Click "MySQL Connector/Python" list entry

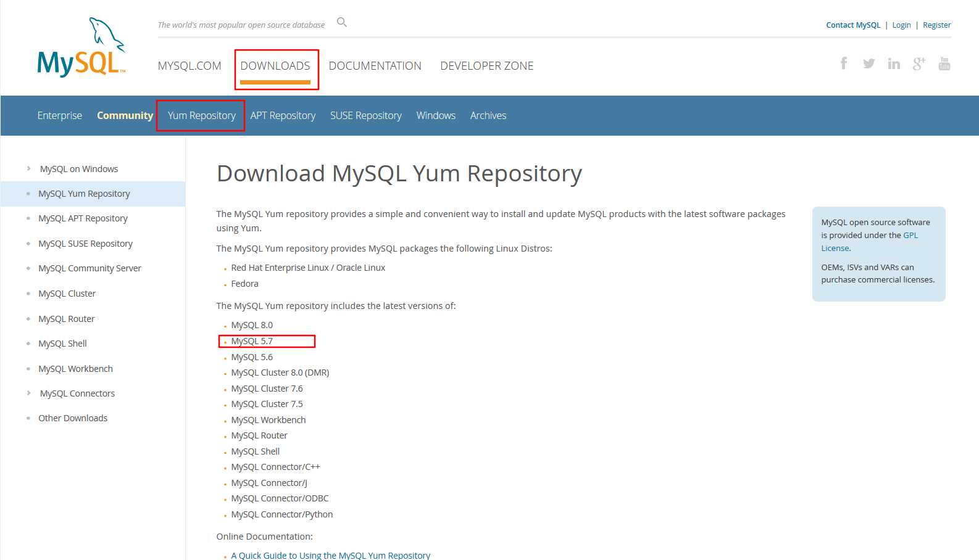(282, 514)
